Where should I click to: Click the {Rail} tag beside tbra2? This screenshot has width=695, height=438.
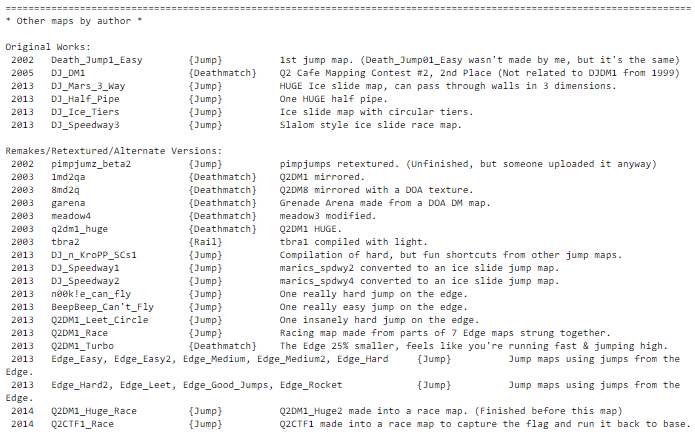pos(204,242)
